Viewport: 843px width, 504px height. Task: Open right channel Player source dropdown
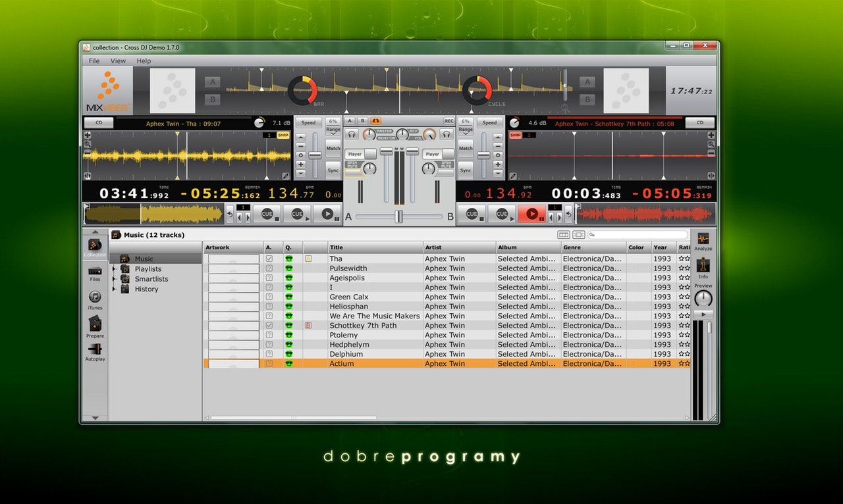coord(438,154)
